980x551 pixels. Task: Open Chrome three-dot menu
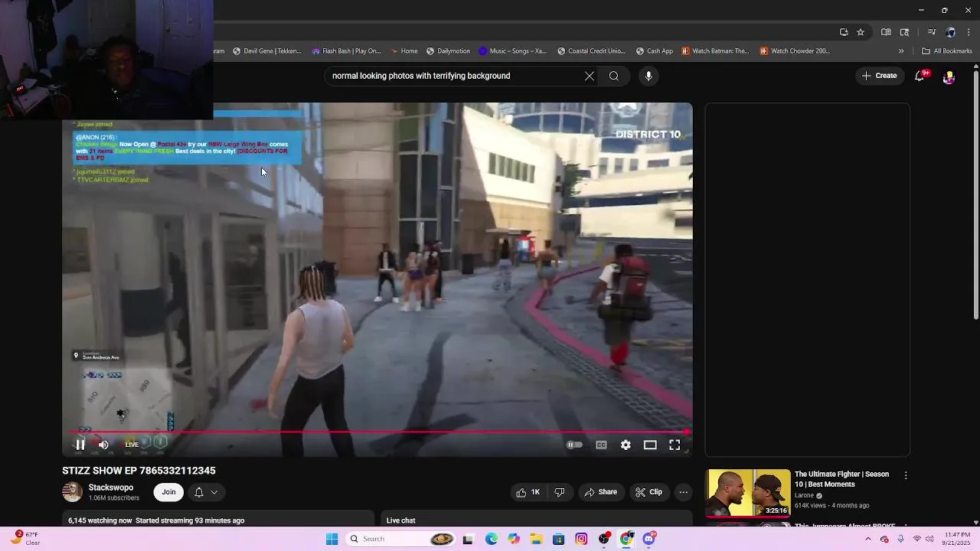969,32
